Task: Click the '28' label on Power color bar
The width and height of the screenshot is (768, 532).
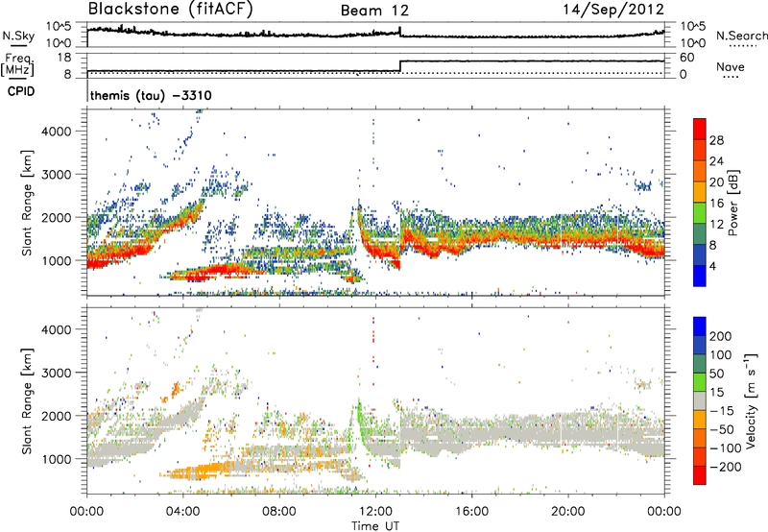Action: [716, 140]
